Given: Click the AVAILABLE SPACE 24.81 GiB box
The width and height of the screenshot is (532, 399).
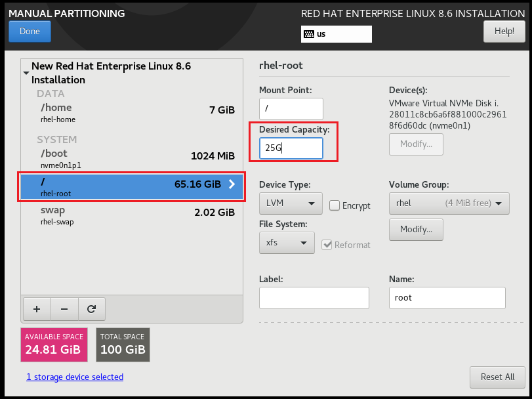Looking at the screenshot, I should 54,345.
